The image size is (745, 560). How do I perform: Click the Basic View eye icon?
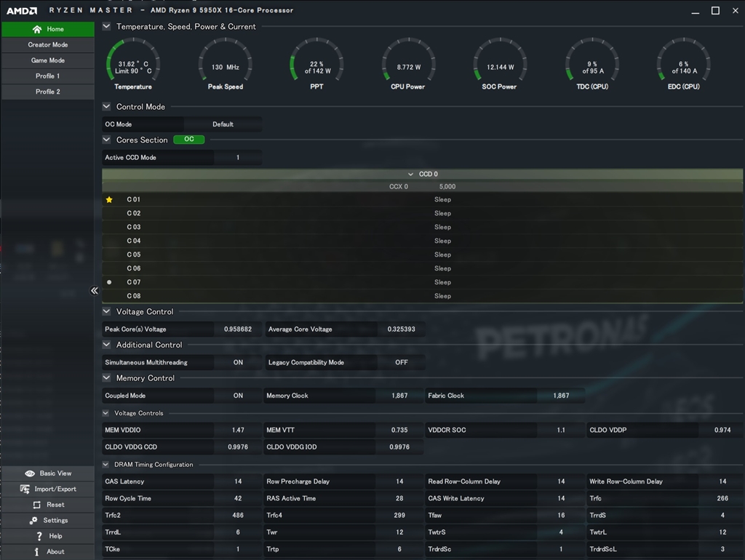click(x=30, y=473)
